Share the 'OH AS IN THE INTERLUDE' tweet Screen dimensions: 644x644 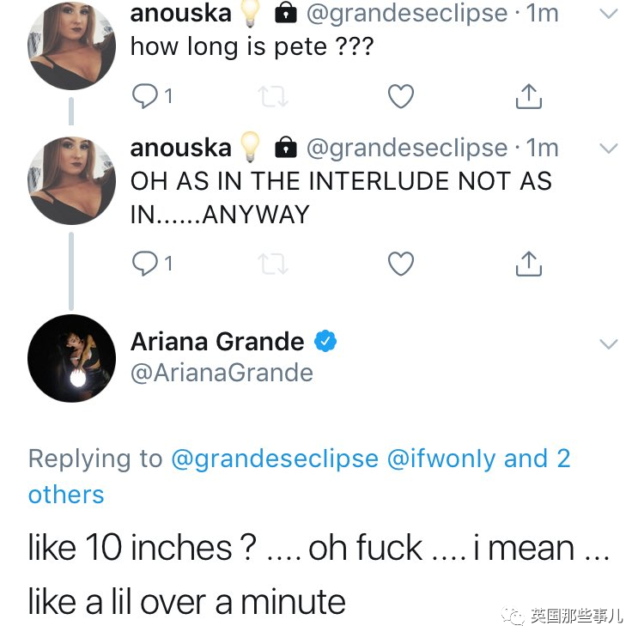(529, 264)
